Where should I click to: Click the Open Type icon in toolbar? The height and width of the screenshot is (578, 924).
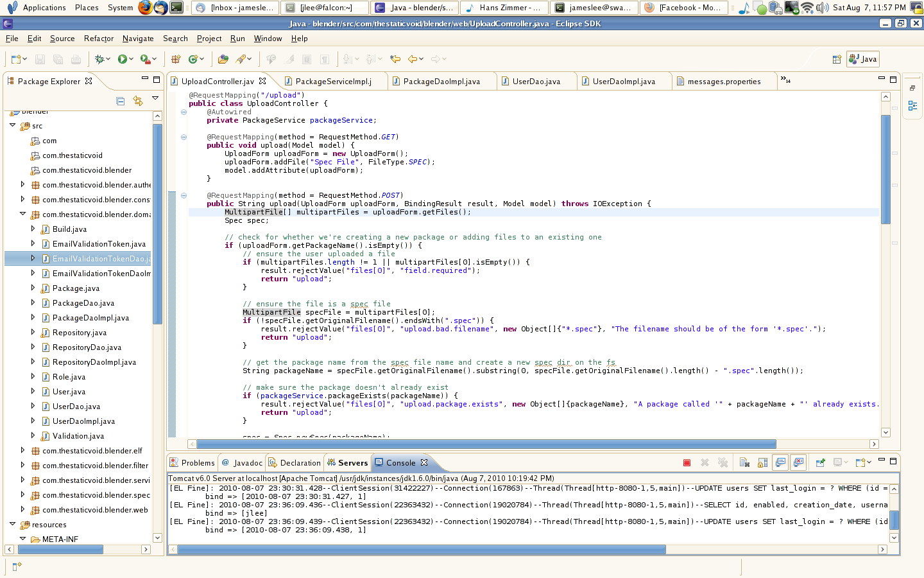(x=223, y=59)
